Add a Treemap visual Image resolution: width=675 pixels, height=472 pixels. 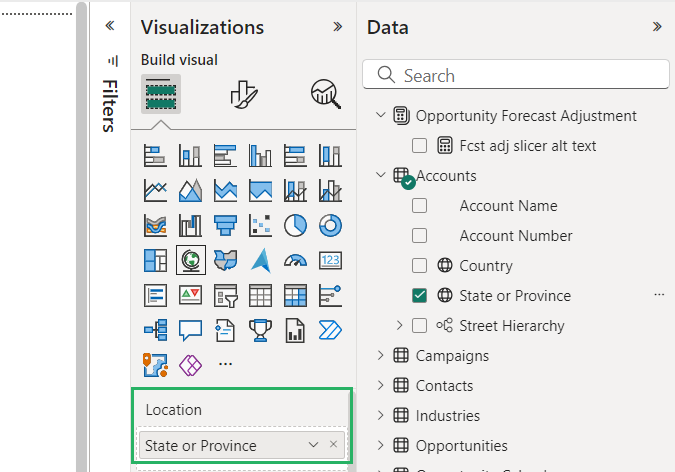point(155,260)
